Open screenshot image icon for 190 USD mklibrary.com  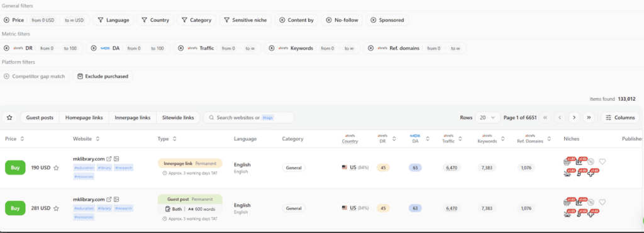pyautogui.click(x=116, y=159)
